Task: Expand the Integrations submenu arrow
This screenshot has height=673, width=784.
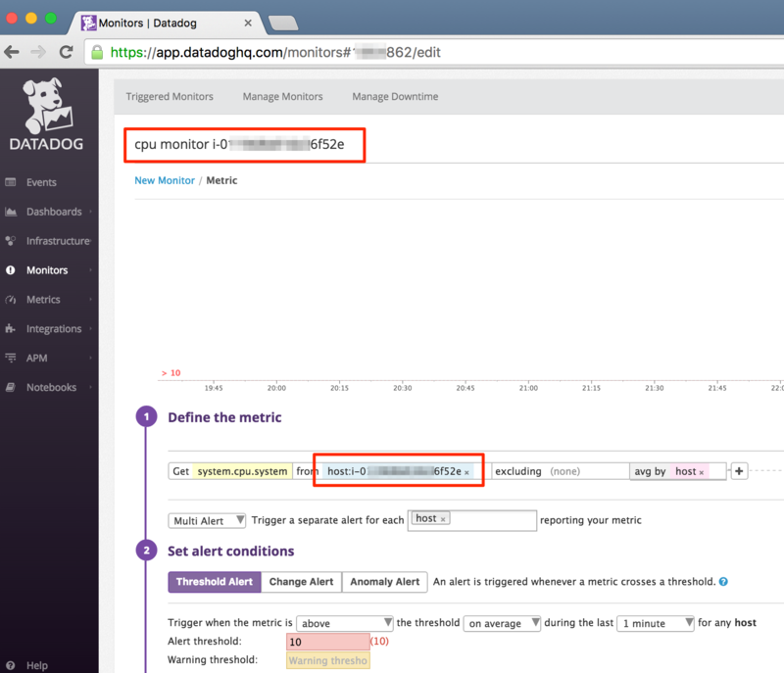Action: tap(91, 329)
